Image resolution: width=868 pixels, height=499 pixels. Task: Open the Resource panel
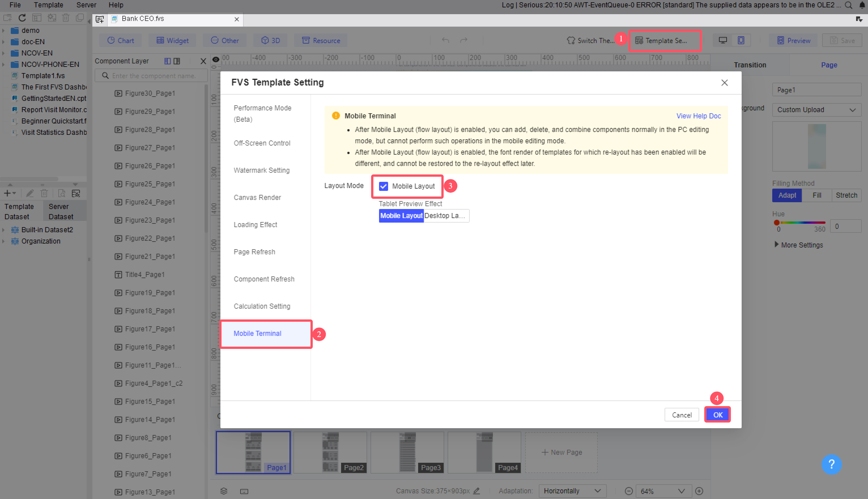point(320,40)
